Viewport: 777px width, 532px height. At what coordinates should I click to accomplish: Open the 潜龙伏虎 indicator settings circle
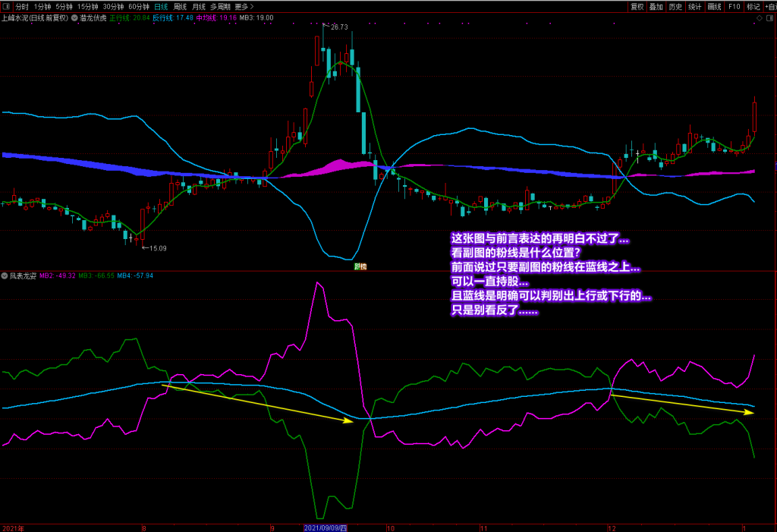[74, 18]
